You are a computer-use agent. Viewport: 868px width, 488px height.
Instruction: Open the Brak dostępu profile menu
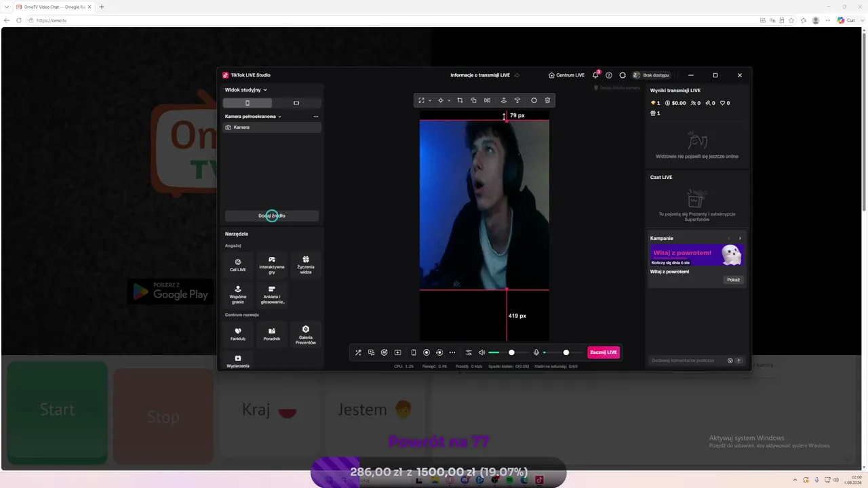tap(651, 75)
